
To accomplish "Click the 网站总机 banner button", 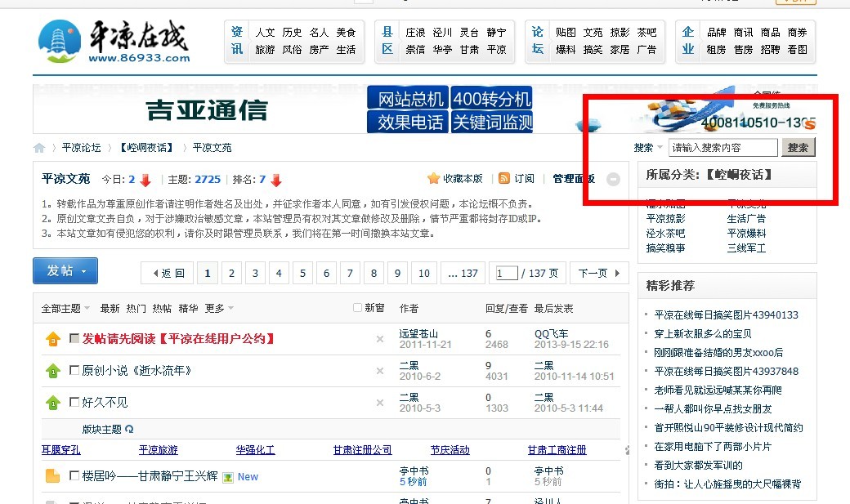I will coord(408,98).
